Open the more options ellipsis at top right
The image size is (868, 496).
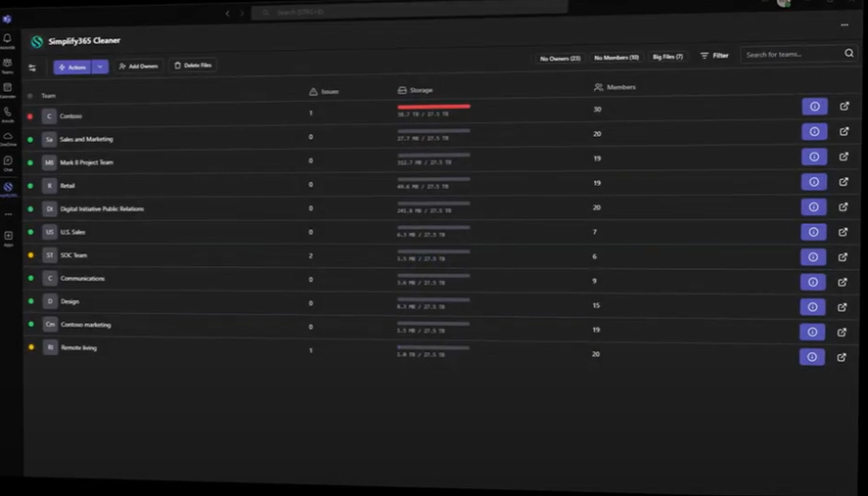(845, 25)
